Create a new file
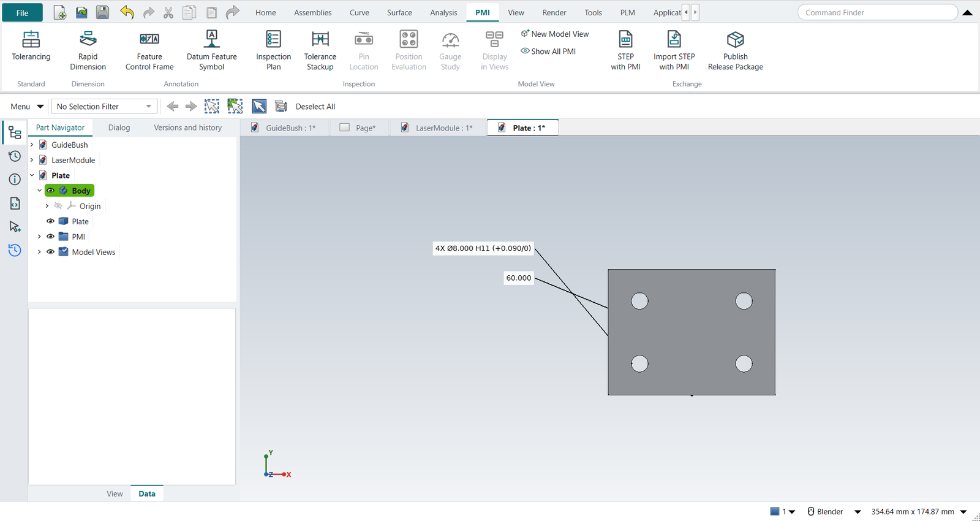 tap(60, 12)
